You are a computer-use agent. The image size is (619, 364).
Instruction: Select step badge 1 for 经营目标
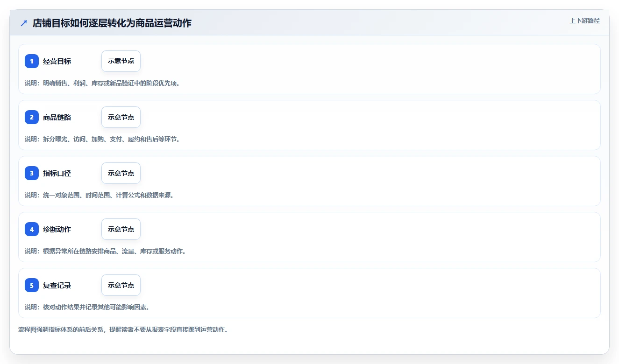(32, 61)
